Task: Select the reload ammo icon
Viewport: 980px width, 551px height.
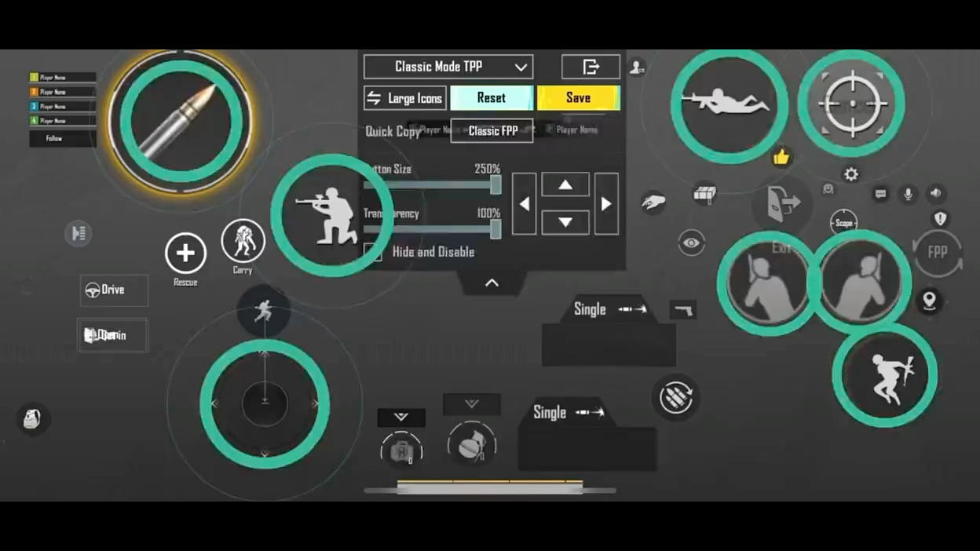Action: (675, 397)
